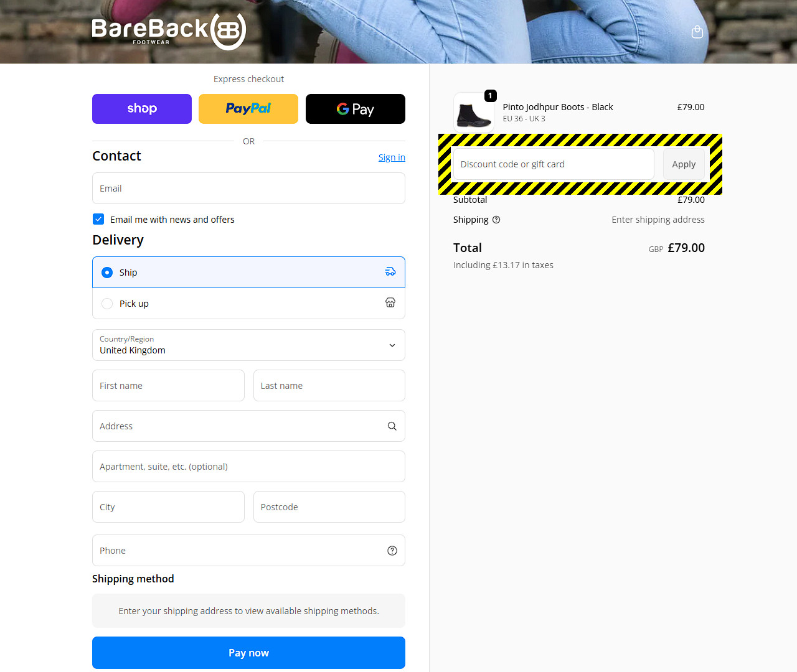Focus the Discount code or gift card field
This screenshot has width=797, height=672.
coord(554,164)
